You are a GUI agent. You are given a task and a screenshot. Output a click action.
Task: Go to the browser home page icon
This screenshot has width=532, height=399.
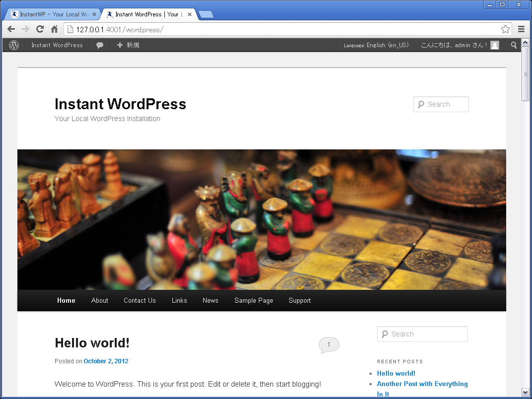54,29
